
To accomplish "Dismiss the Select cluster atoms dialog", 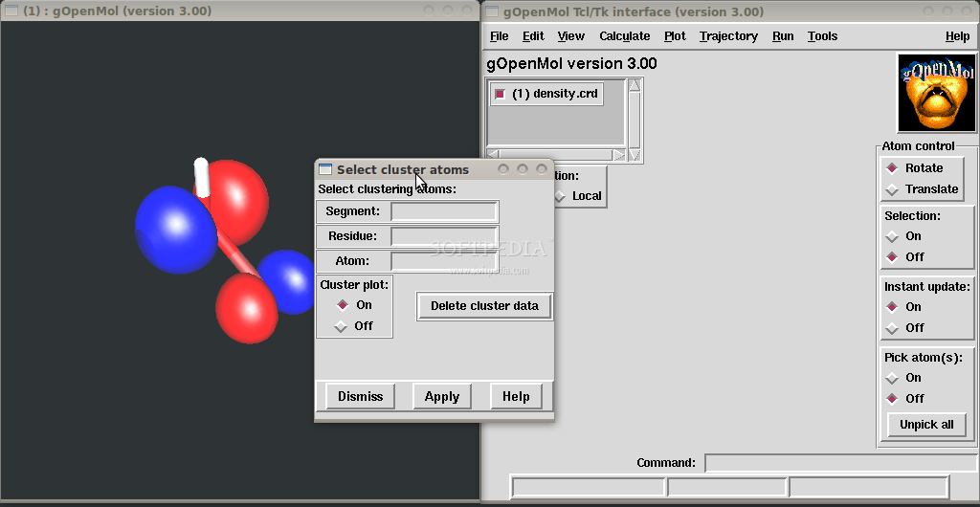I will click(x=360, y=396).
